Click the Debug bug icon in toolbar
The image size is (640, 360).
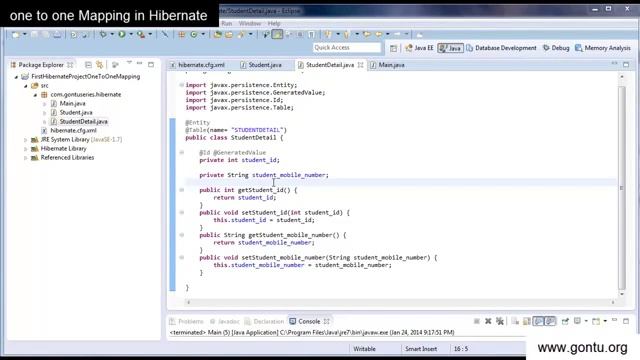(x=103, y=35)
